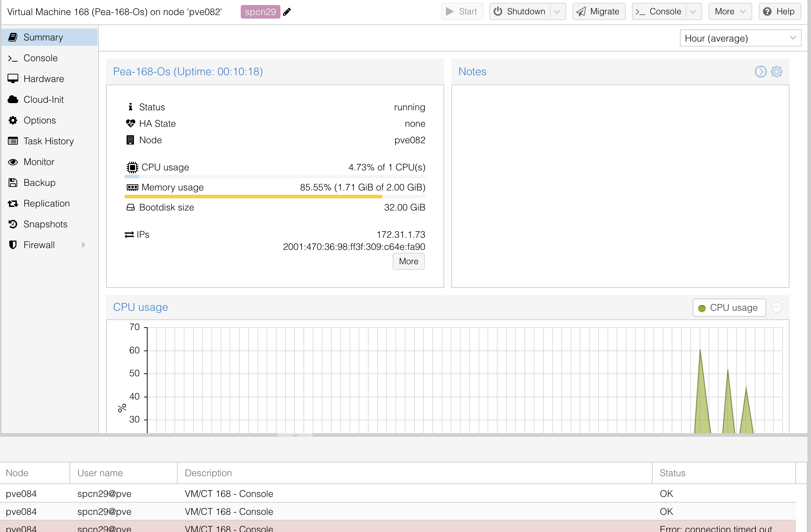Click the undo zoom icon on the CPU chart
The height and width of the screenshot is (532, 811).
tap(776, 308)
